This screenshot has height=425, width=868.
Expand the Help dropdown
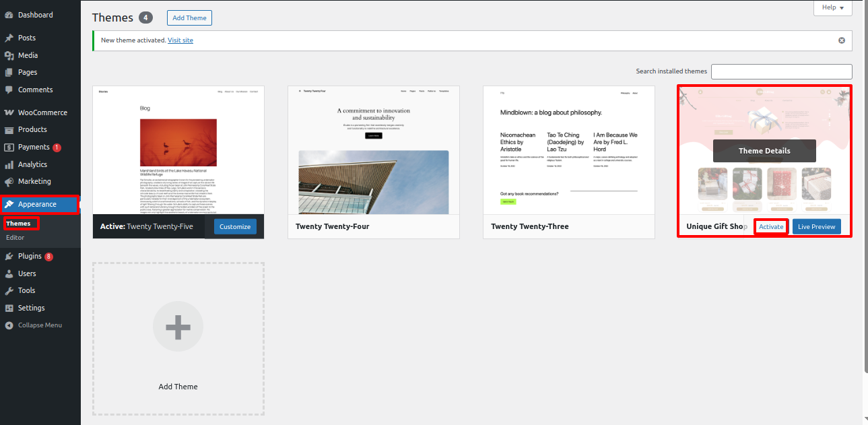[x=833, y=7]
